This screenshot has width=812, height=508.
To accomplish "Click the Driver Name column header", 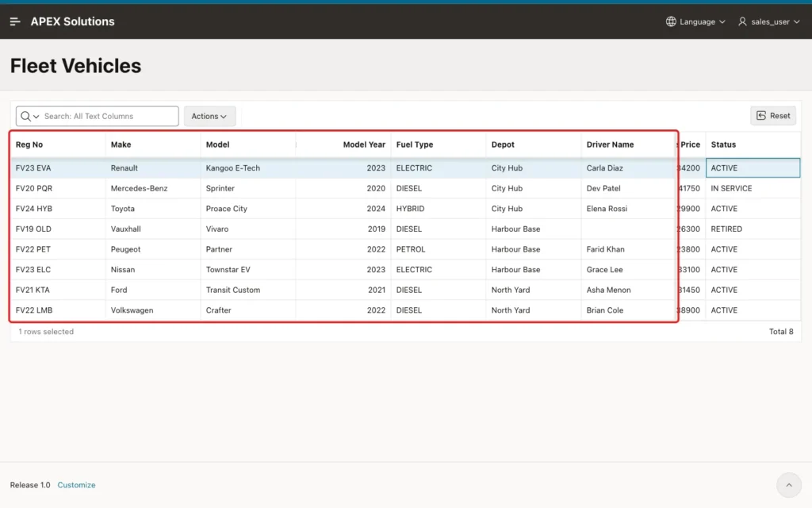I will 628,144.
